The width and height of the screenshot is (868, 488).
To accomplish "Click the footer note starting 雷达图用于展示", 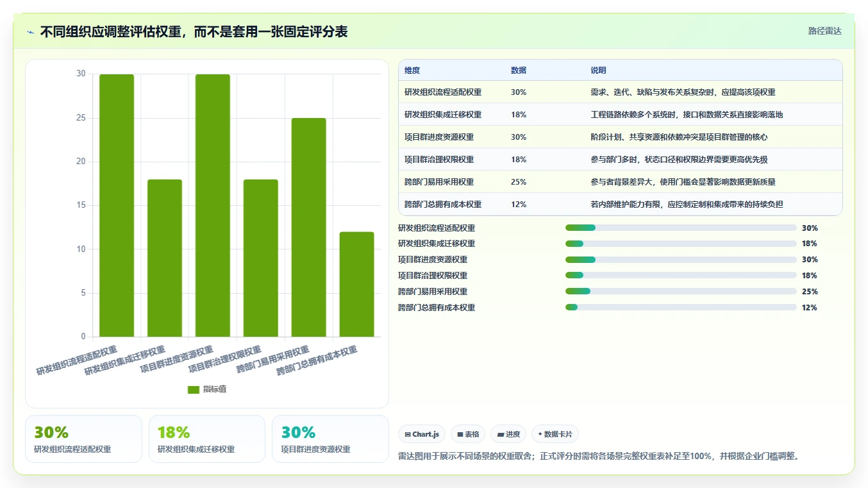I will [598, 457].
